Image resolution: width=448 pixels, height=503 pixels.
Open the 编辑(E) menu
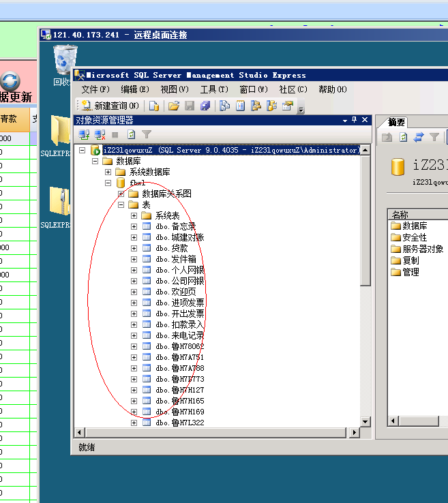click(135, 89)
